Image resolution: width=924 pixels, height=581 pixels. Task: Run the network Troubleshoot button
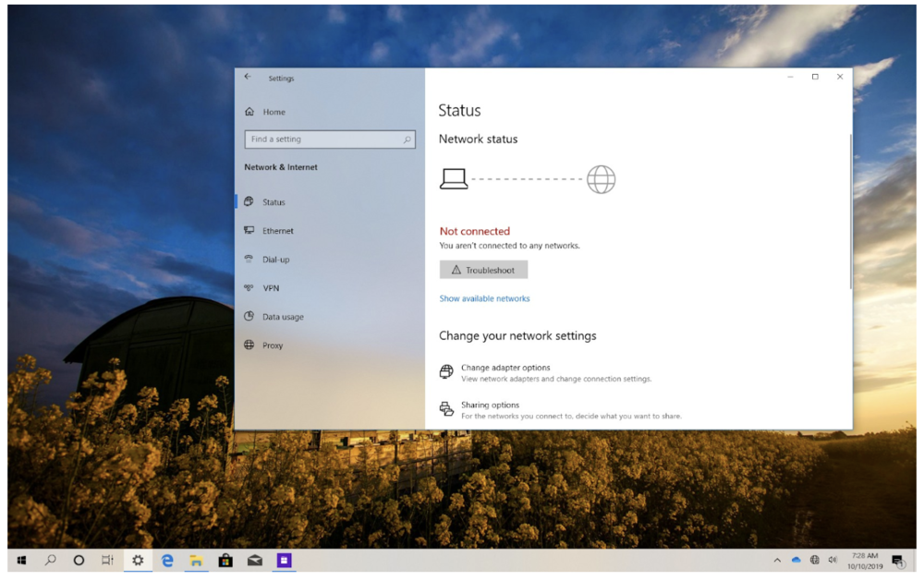point(483,270)
